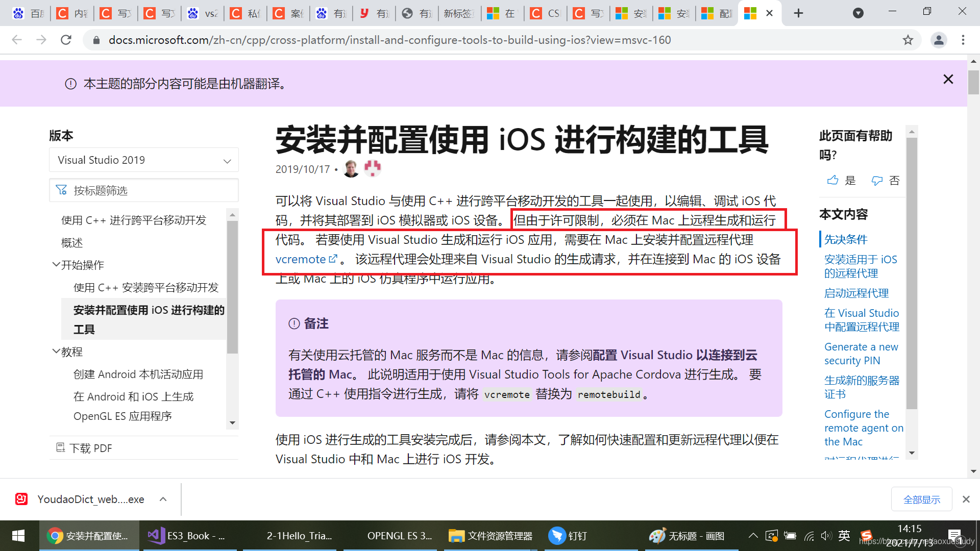This screenshot has width=980, height=551.
Task: Open the Chrome profile avatar menu
Action: coord(939,40)
